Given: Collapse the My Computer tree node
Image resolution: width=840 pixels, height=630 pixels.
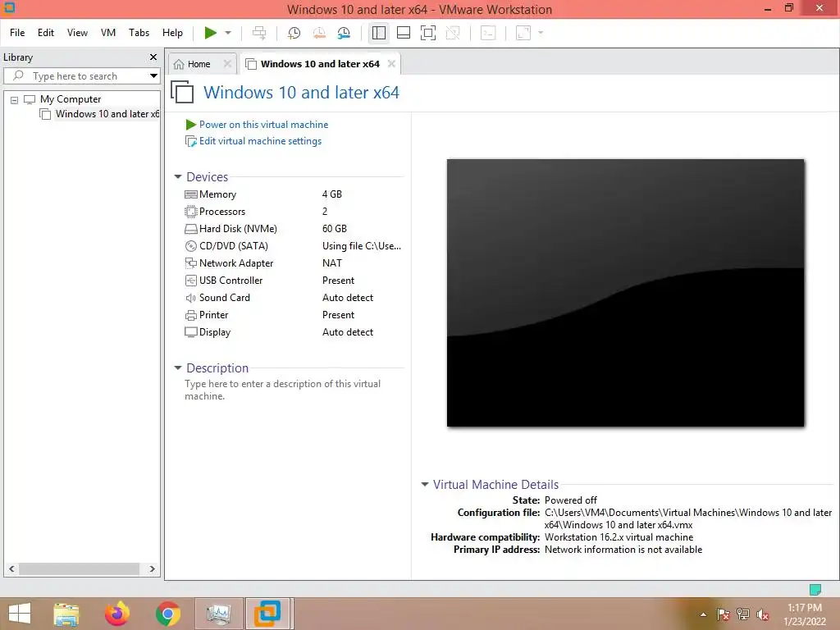Looking at the screenshot, I should 15,99.
